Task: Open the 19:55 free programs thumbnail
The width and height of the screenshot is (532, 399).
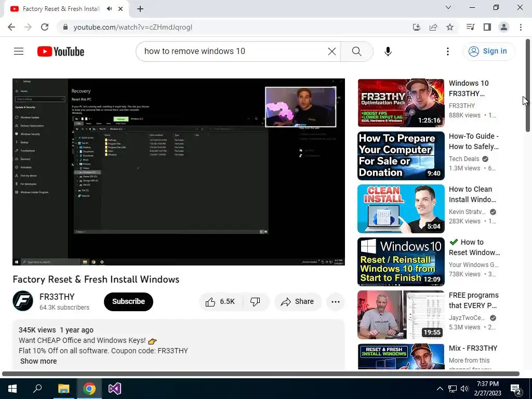Action: 401,314
